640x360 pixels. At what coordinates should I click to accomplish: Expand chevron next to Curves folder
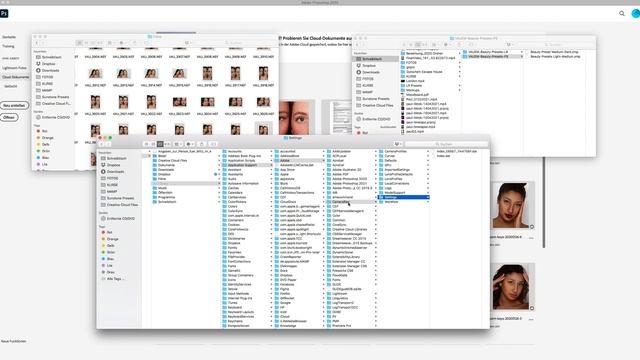point(427,156)
